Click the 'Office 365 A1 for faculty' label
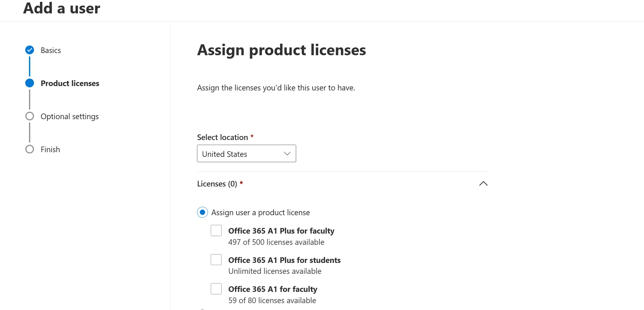 (273, 289)
